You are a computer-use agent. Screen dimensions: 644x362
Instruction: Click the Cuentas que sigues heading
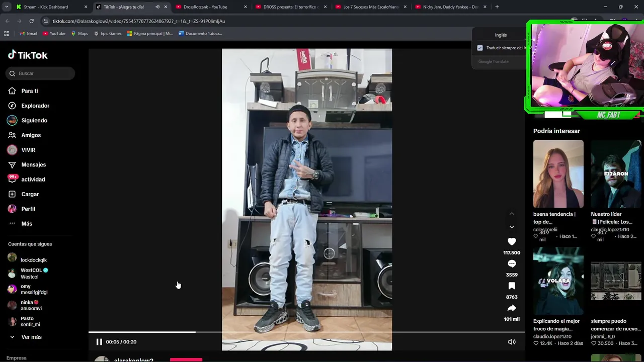pyautogui.click(x=30, y=244)
